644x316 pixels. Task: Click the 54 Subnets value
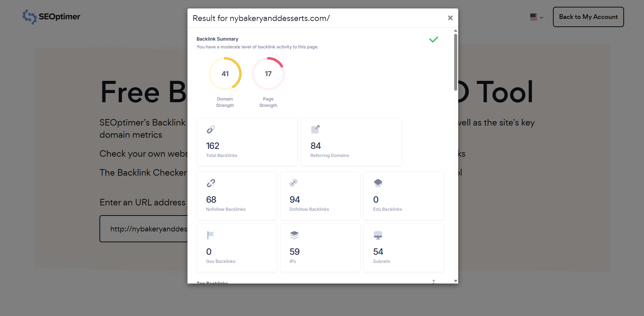[x=378, y=252]
